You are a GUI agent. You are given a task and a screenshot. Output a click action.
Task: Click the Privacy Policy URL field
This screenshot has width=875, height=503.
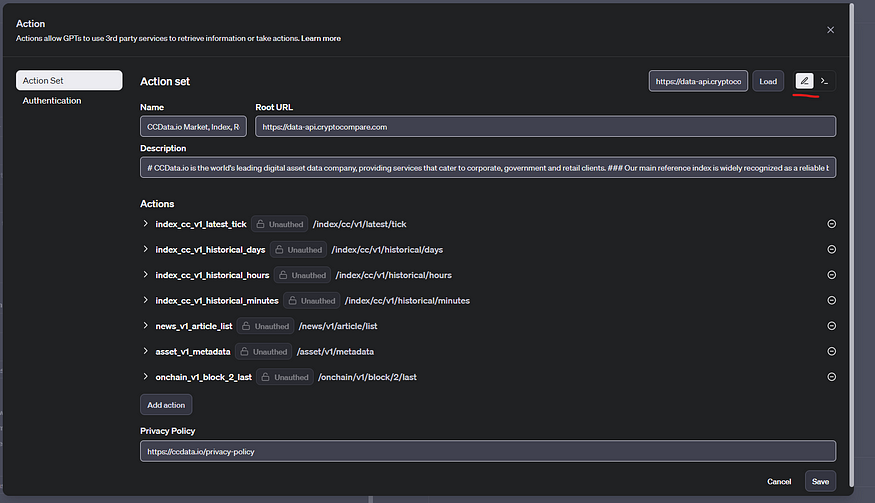[x=488, y=451]
